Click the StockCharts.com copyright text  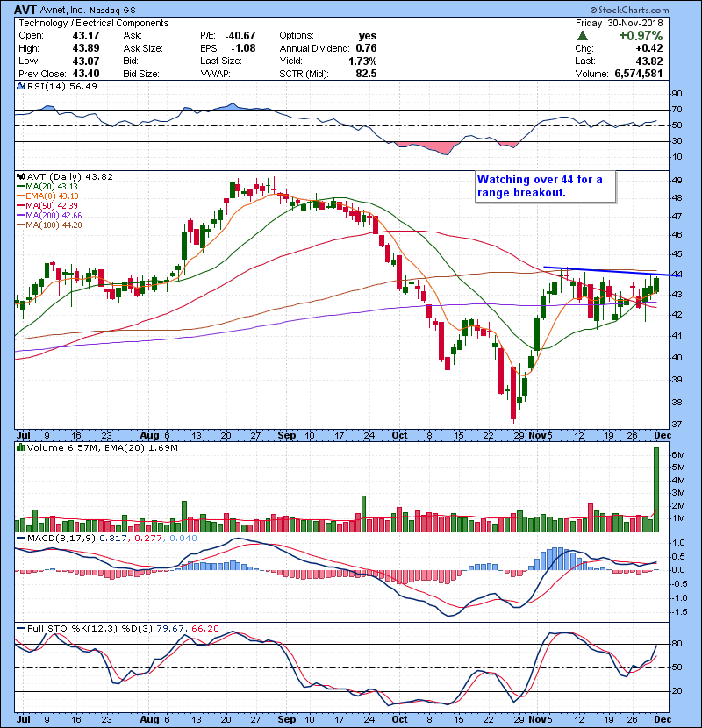pyautogui.click(x=629, y=10)
